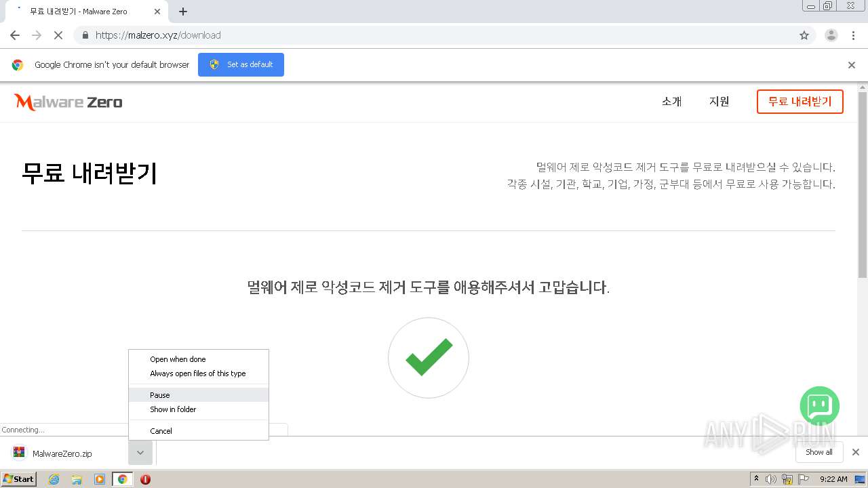The image size is (868, 488).
Task: Click the 무료 내려받기 button
Action: pos(800,102)
